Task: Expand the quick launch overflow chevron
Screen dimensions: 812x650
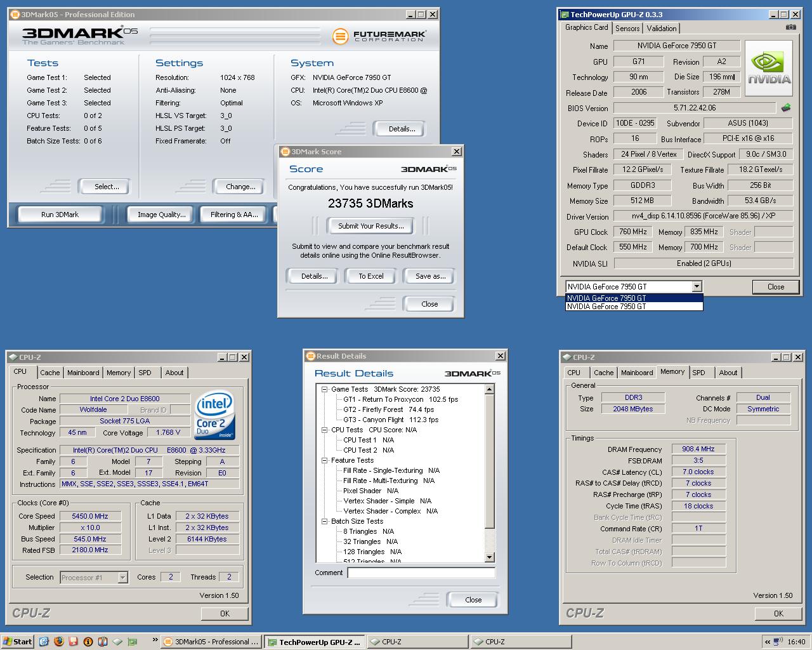Action: point(154,641)
